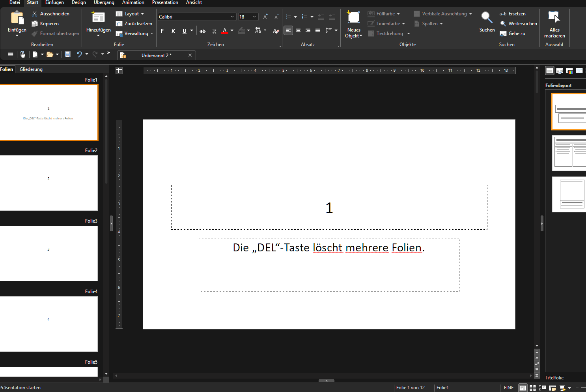Expand quick toolbar overflow chevrons
This screenshot has height=392, width=586.
(x=108, y=53)
